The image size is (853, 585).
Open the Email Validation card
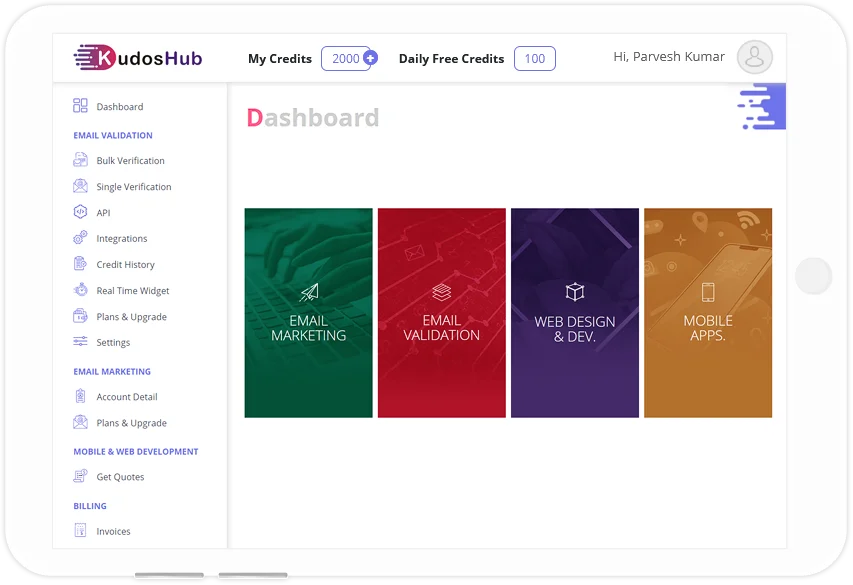[442, 313]
